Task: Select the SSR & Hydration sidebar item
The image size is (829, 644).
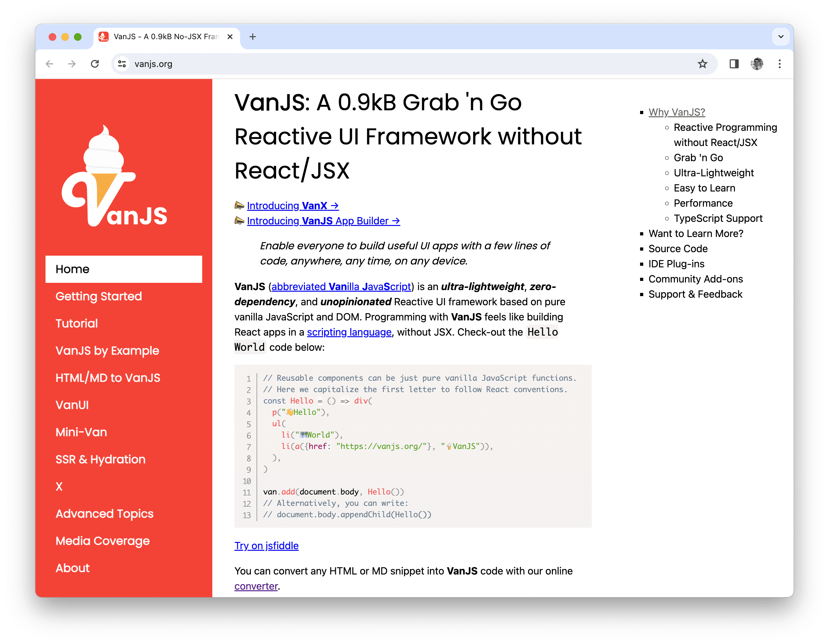Action: 100,459
